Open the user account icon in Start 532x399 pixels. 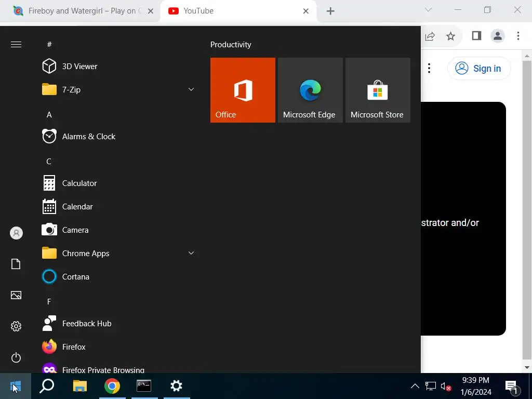point(16,233)
